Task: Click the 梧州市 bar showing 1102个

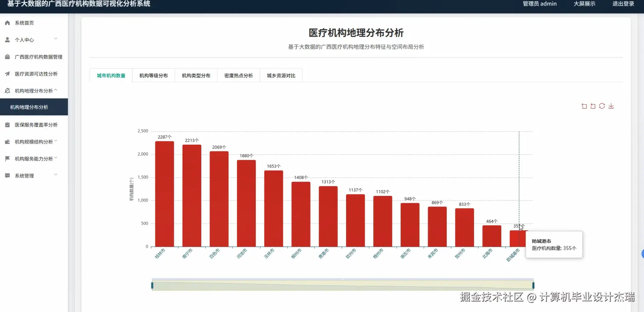Action: pyautogui.click(x=382, y=221)
